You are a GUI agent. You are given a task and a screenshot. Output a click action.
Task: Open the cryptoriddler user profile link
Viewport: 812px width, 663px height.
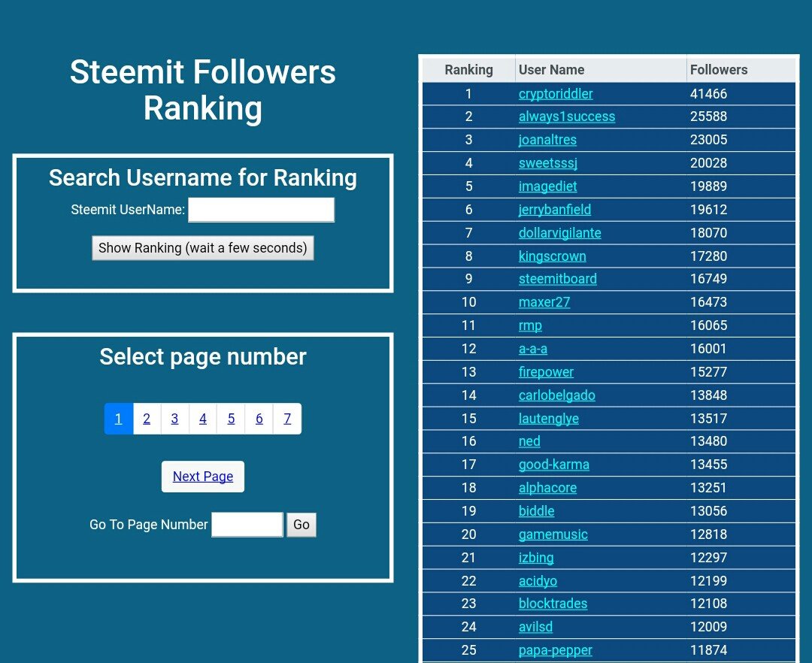(556, 94)
